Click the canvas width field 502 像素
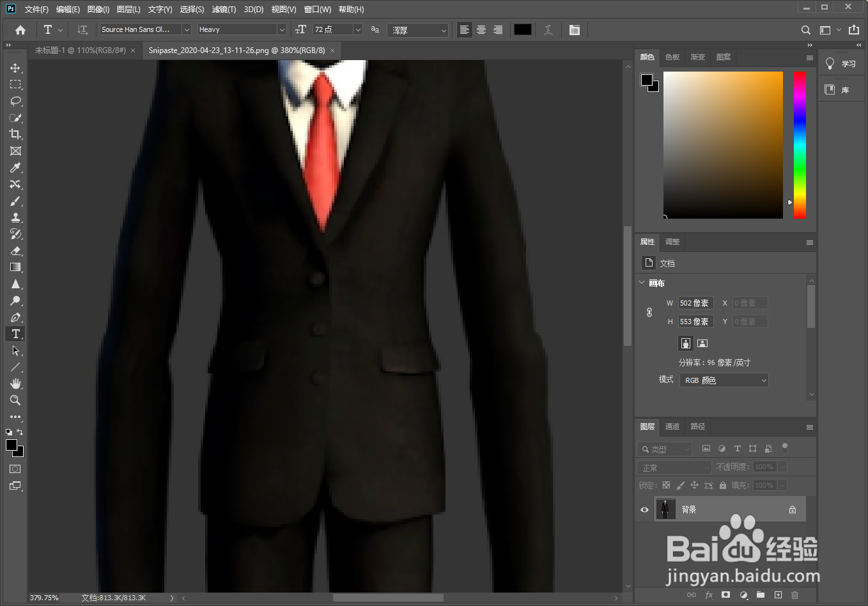The width and height of the screenshot is (868, 606). [695, 303]
